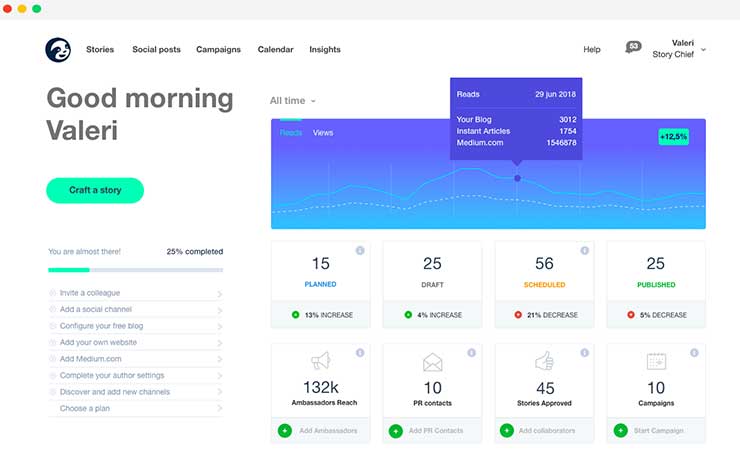The width and height of the screenshot is (740, 449).
Task: Click info icon on PR contacts card
Action: pyautogui.click(x=471, y=353)
